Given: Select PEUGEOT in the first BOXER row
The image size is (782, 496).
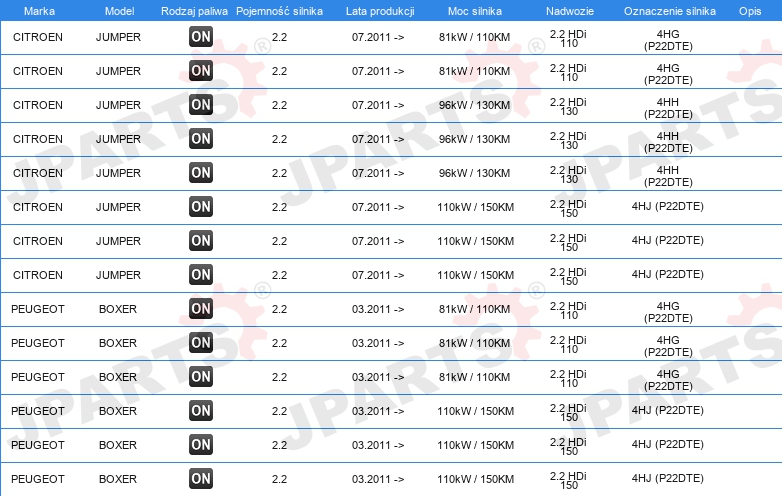Looking at the screenshot, I should (x=38, y=309).
